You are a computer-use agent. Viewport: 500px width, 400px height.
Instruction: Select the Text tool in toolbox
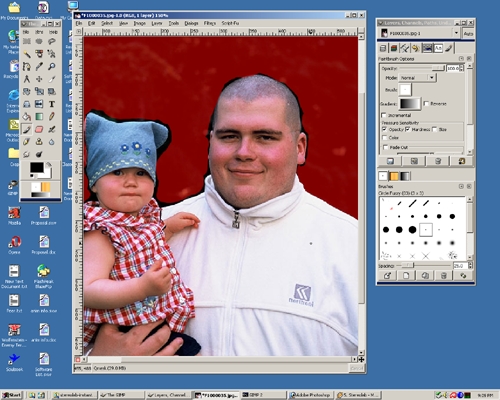pos(52,104)
